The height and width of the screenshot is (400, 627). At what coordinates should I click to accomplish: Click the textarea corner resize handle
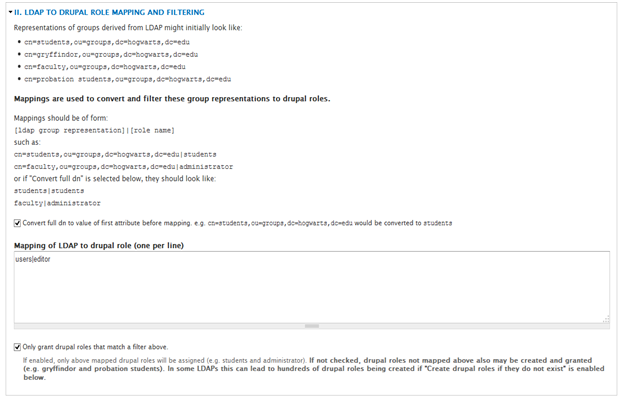(605, 318)
